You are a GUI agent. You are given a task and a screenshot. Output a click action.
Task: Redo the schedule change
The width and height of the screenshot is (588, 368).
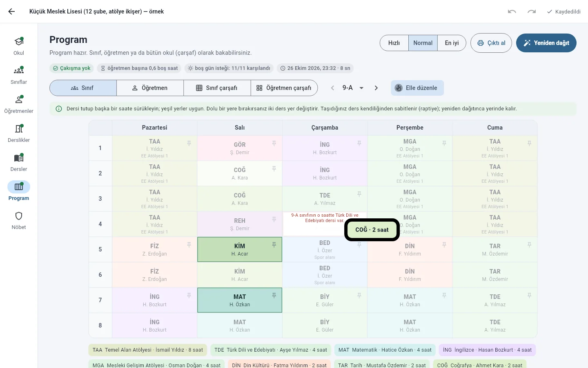532,11
